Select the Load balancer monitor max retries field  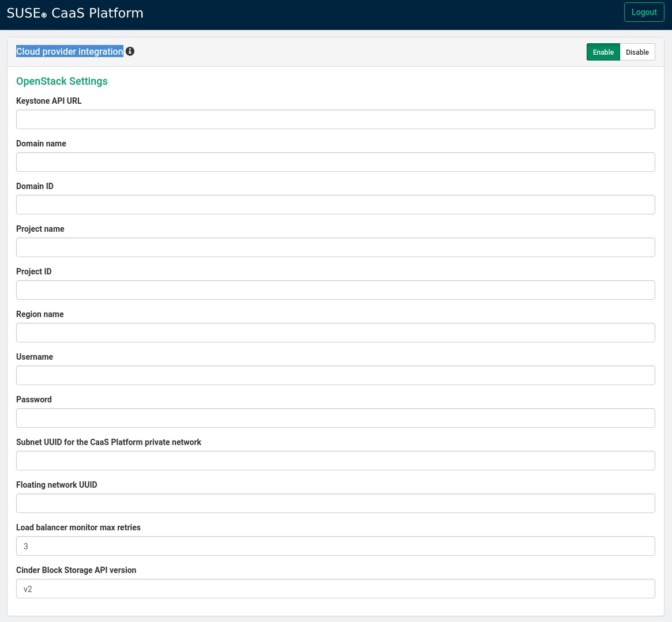coord(336,546)
